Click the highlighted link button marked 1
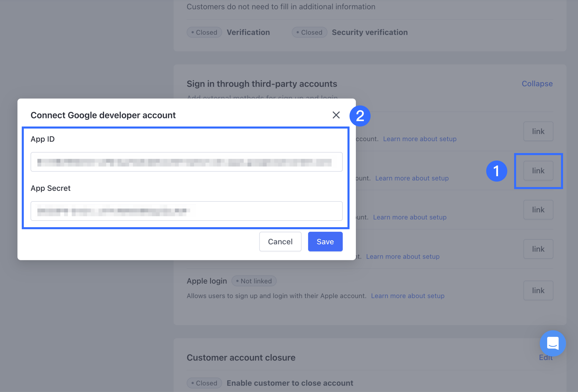The image size is (578, 392). click(538, 171)
